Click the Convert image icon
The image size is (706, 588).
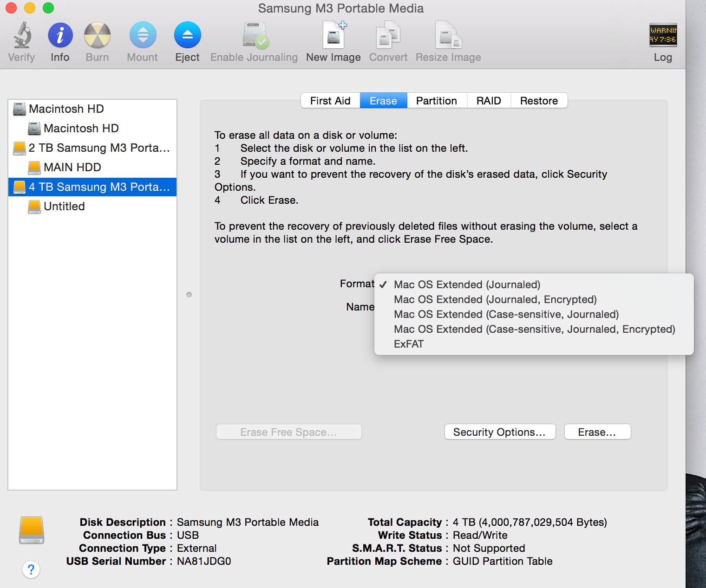point(388,36)
